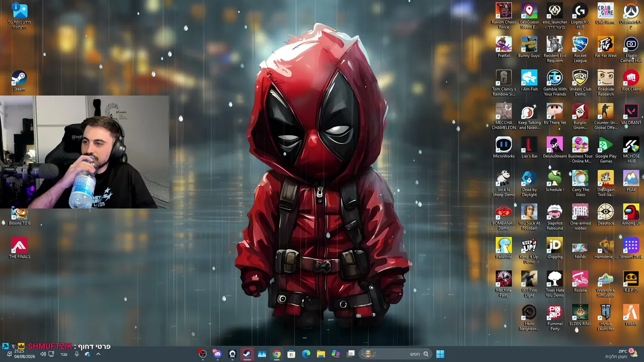The height and width of the screenshot is (362, 644).
Task: Open Task View from the taskbar
Action: click(351, 354)
